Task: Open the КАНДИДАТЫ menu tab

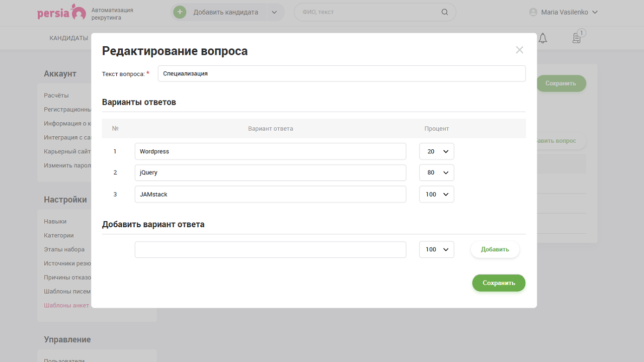Action: 68,38
